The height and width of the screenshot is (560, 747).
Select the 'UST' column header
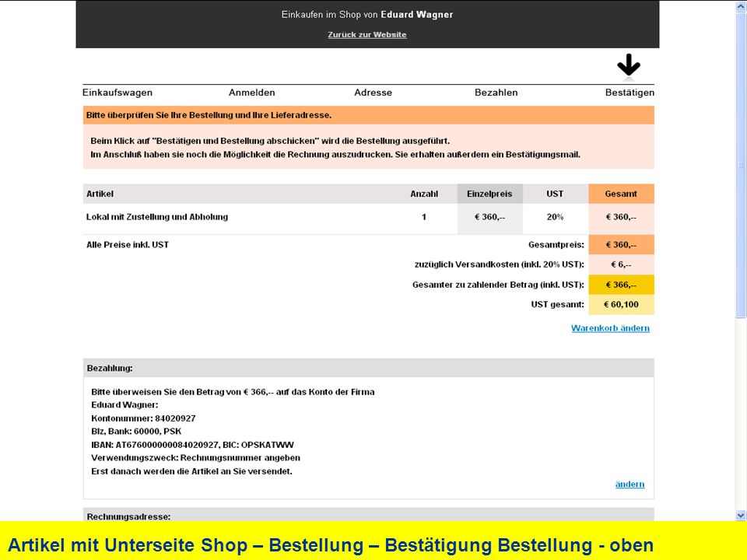click(555, 194)
